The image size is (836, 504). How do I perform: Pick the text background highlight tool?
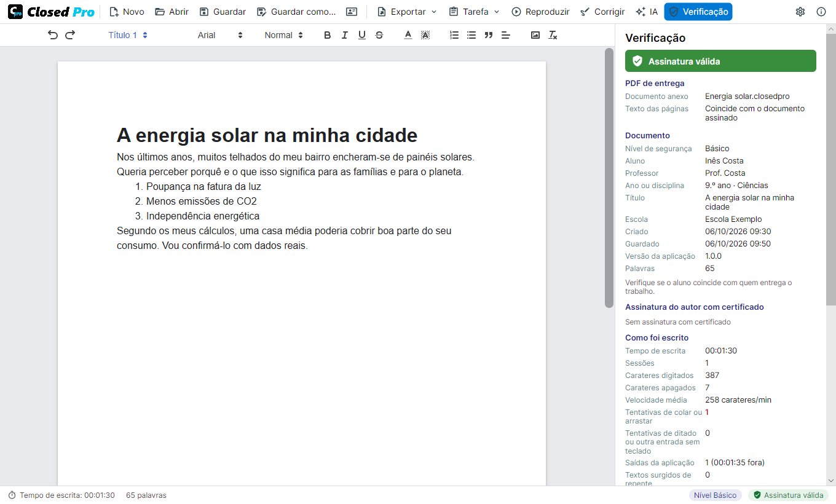pyautogui.click(x=425, y=35)
